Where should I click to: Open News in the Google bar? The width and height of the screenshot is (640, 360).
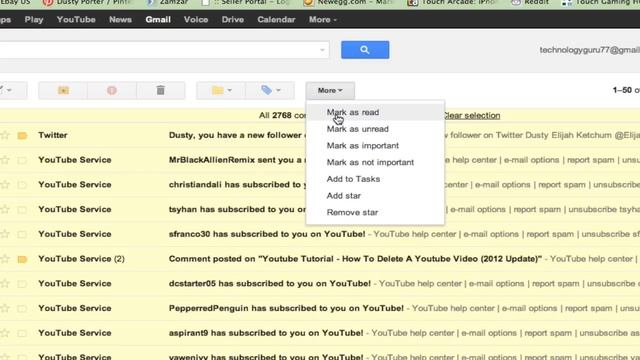click(x=120, y=20)
